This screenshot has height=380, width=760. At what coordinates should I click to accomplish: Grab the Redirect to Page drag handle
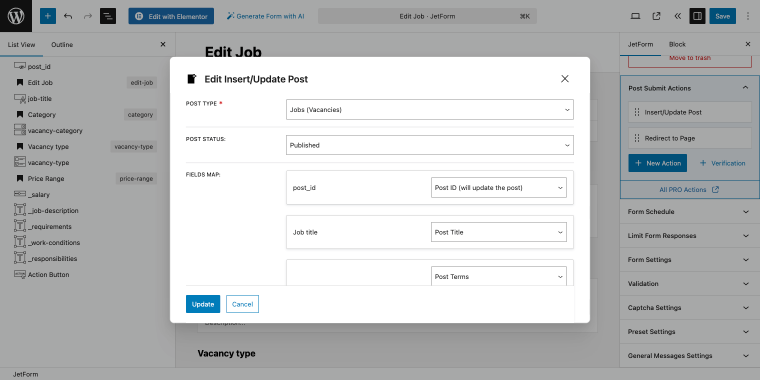pyautogui.click(x=637, y=138)
